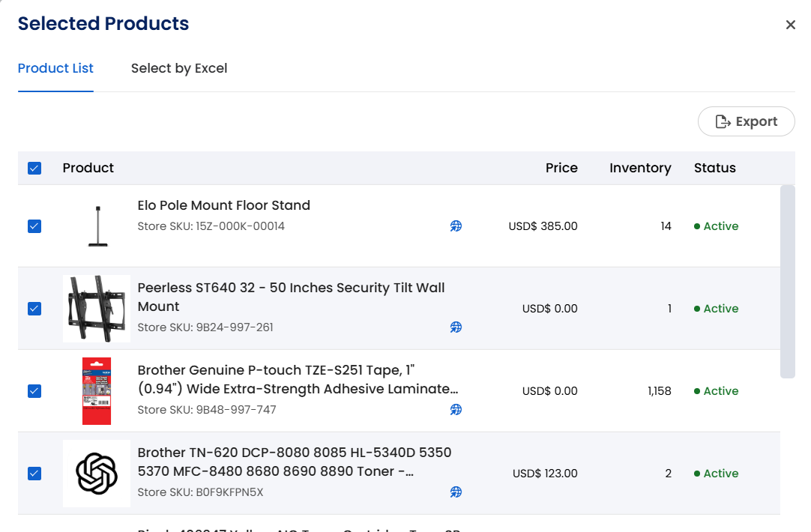Click the Peerless wall mount thumbnail image

click(97, 309)
